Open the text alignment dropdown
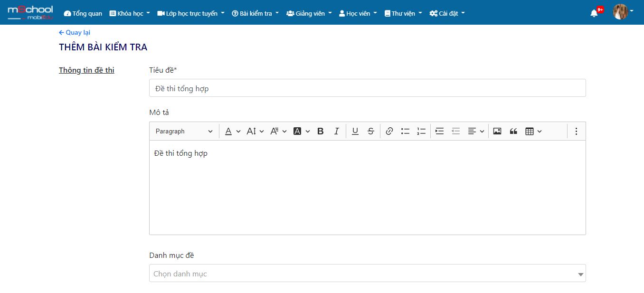Viewport: 644px width, 293px height. point(476,131)
